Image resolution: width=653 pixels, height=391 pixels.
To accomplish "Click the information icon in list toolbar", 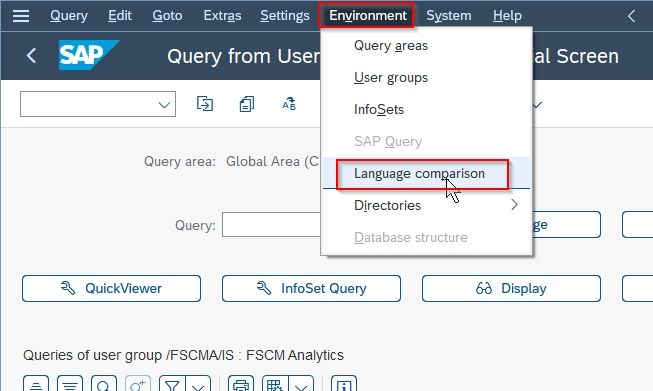I will [x=344, y=384].
